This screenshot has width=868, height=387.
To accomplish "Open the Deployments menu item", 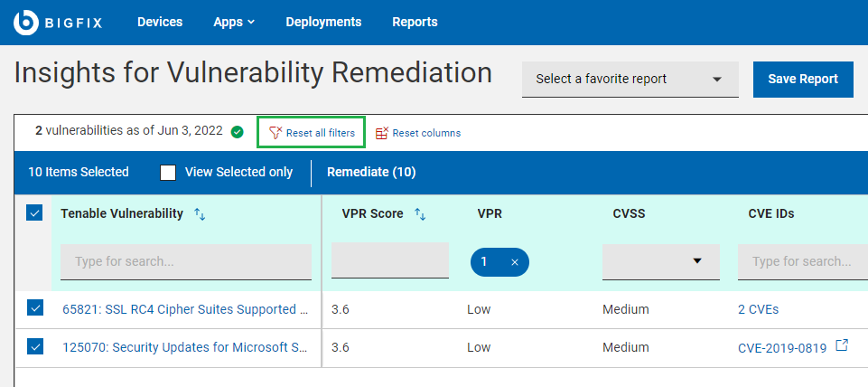I will [323, 22].
